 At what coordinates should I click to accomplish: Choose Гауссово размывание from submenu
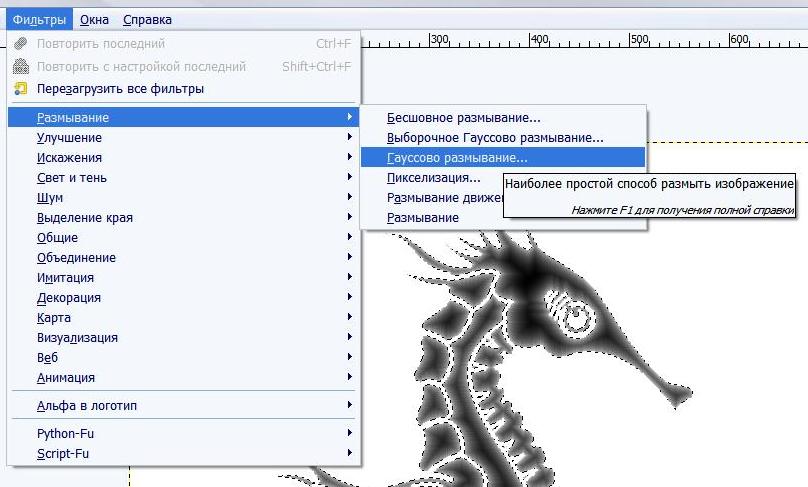tap(502, 158)
